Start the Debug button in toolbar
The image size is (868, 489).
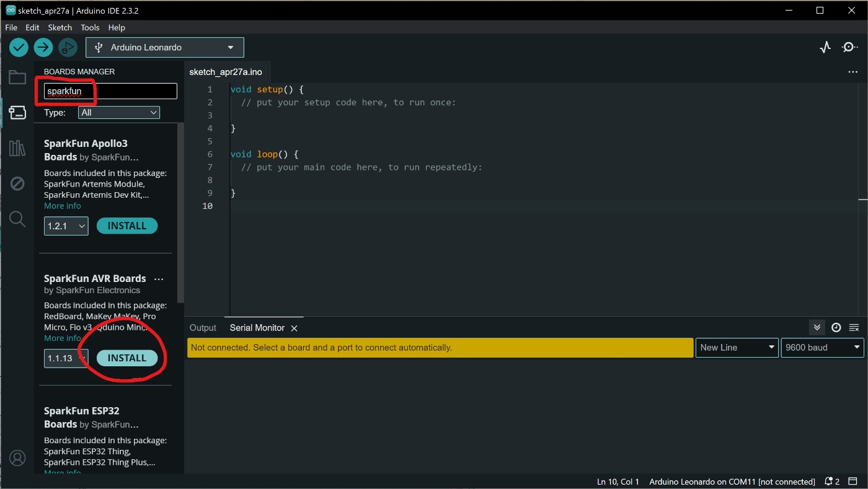pyautogui.click(x=68, y=47)
